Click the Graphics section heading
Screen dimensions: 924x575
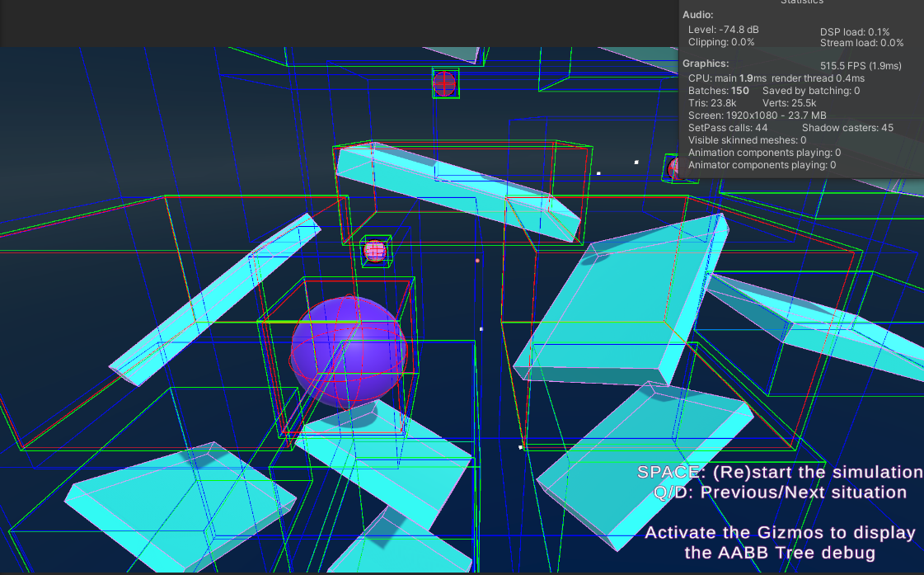pyautogui.click(x=706, y=64)
